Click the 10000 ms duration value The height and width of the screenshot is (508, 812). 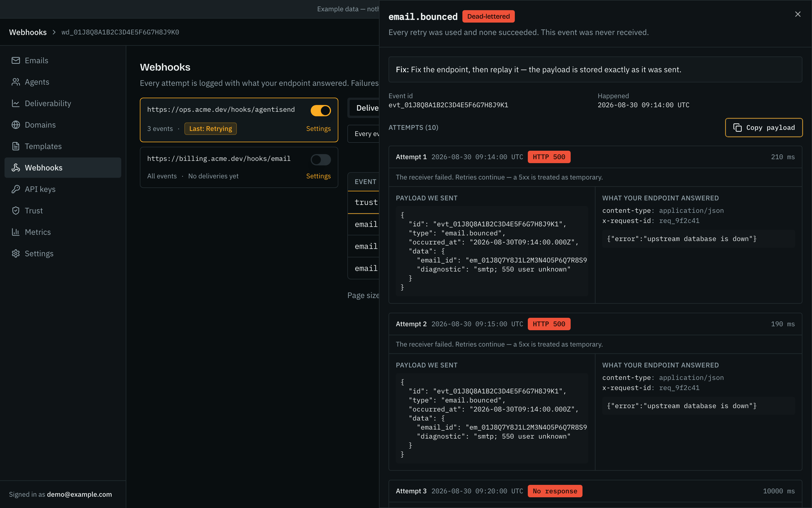(x=778, y=491)
